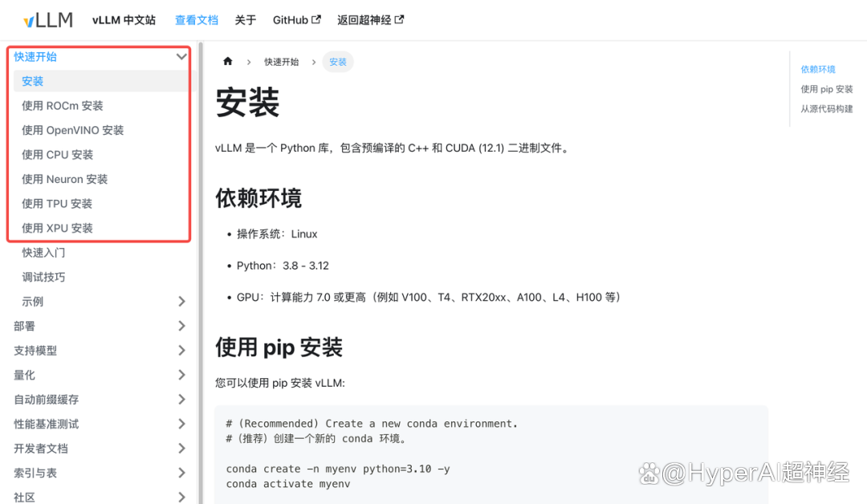Jump to 使用 pip 安装 in table of contents
The height and width of the screenshot is (504, 867).
click(827, 89)
